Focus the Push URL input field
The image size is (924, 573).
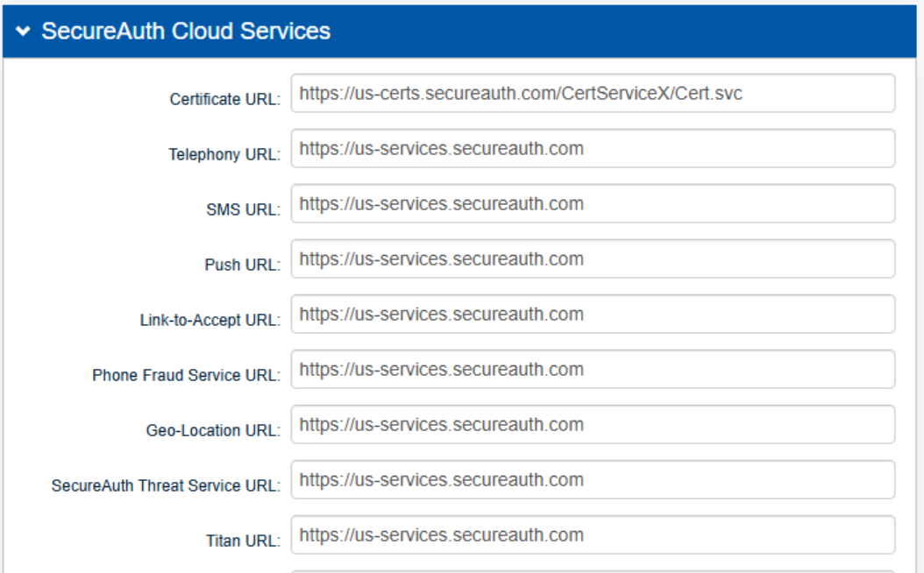593,258
